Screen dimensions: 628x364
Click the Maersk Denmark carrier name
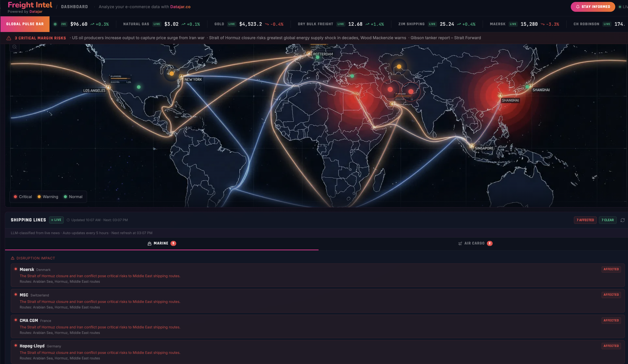27,270
